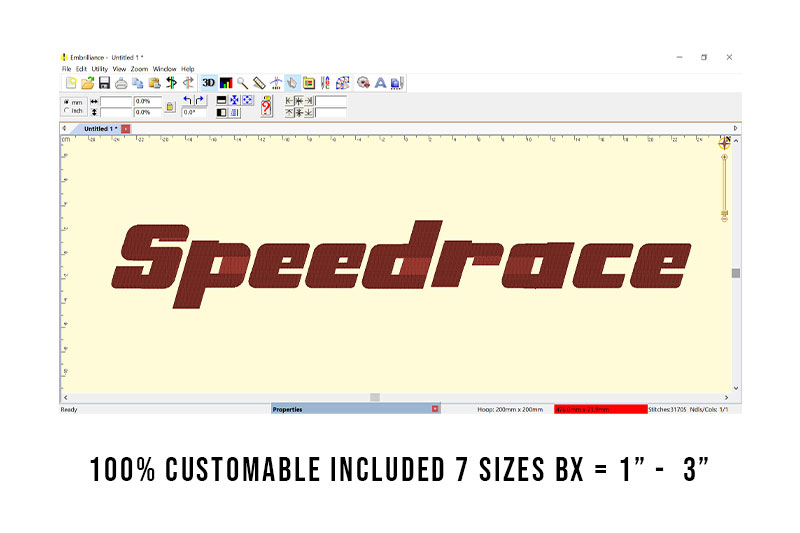Click the compass icon above zoom slider
Screen dimensions: 800x533
[x=724, y=143]
